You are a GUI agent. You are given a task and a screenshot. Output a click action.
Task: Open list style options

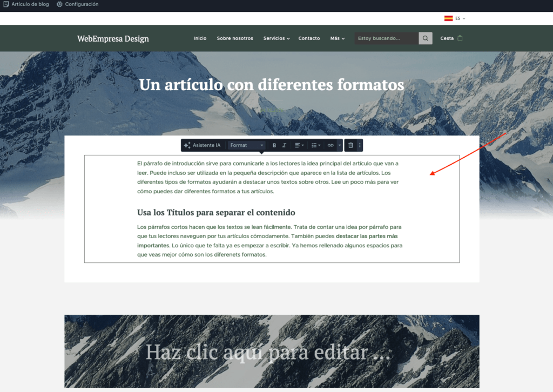point(315,145)
